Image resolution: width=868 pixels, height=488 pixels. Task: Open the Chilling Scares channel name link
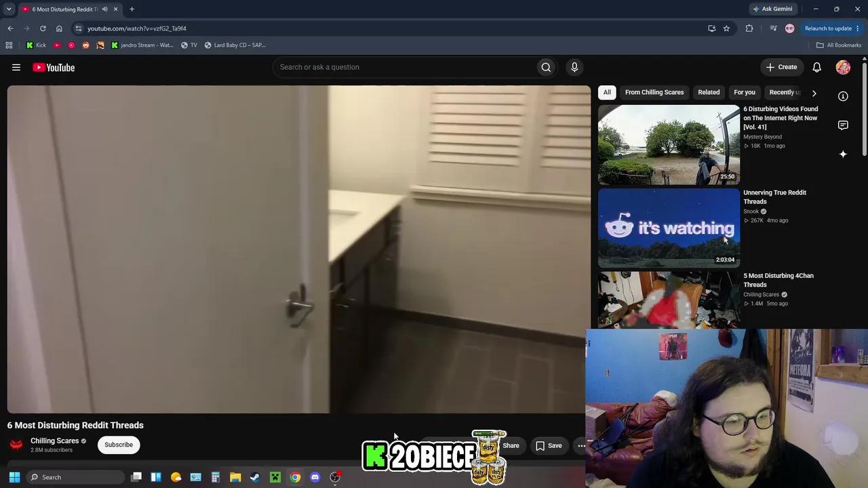click(54, 441)
